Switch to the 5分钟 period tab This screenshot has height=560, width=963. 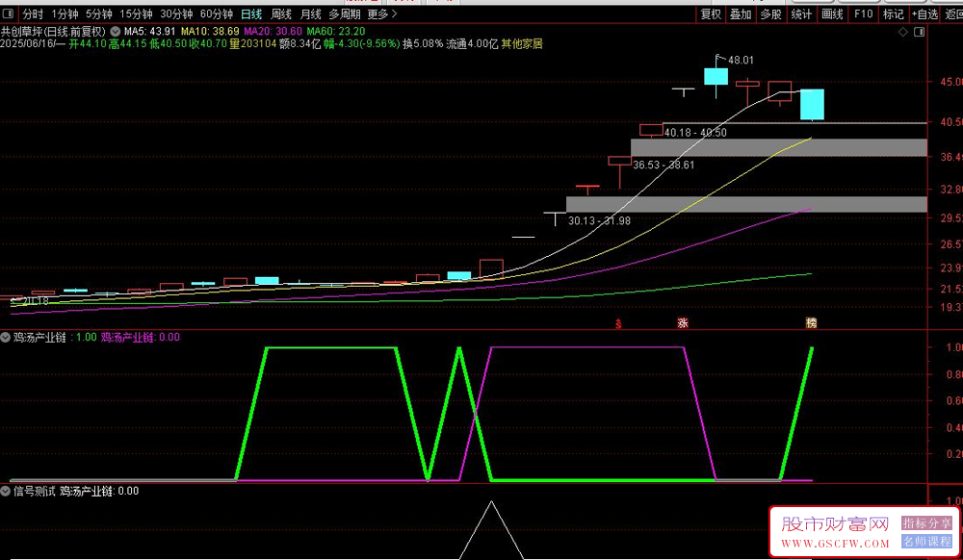[x=98, y=13]
